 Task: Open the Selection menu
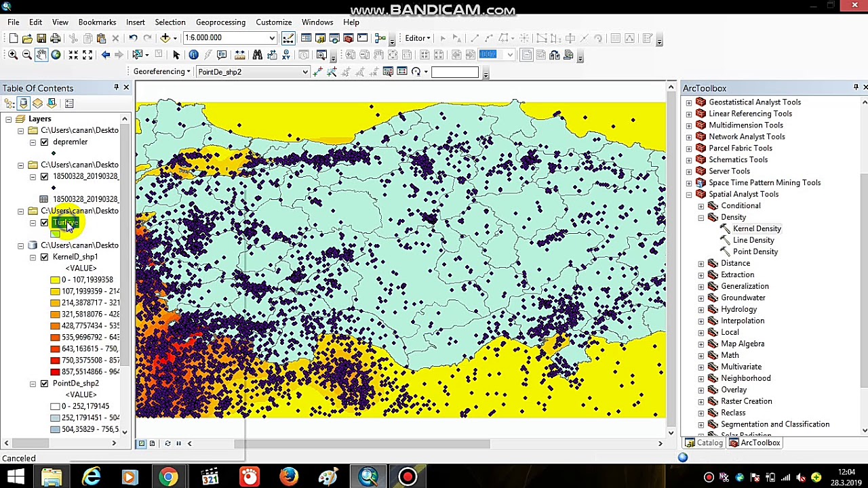[x=170, y=22]
